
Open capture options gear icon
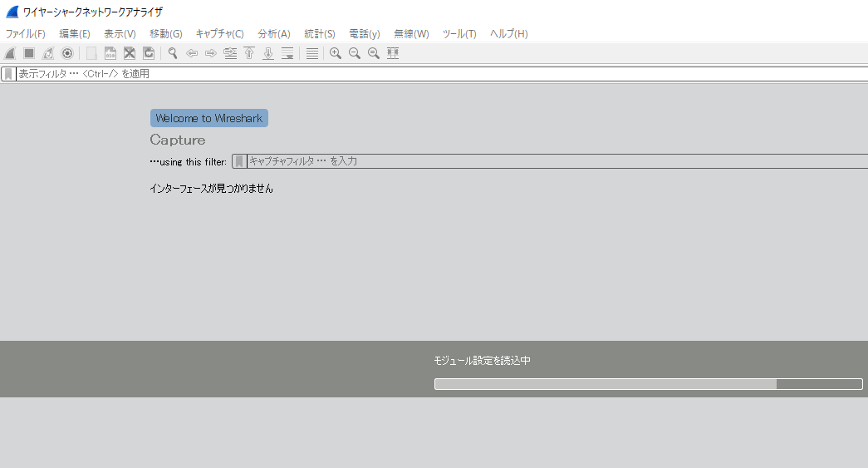pos(67,53)
